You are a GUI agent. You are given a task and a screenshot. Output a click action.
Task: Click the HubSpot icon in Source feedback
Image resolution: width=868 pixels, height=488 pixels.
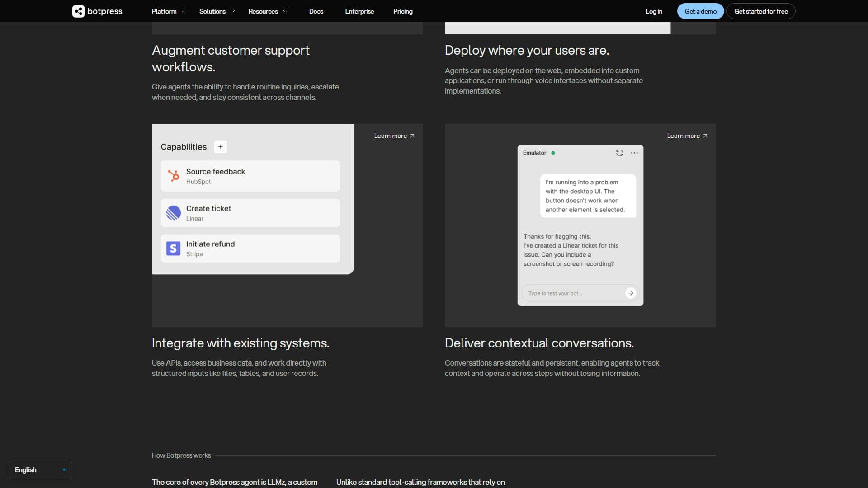[173, 176]
